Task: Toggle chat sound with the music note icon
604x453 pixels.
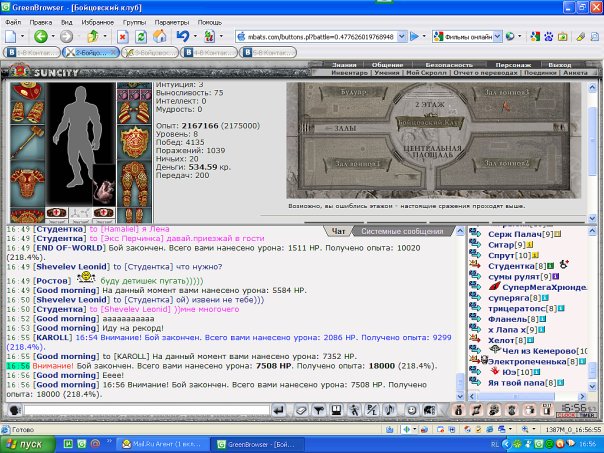Action: (x=389, y=411)
